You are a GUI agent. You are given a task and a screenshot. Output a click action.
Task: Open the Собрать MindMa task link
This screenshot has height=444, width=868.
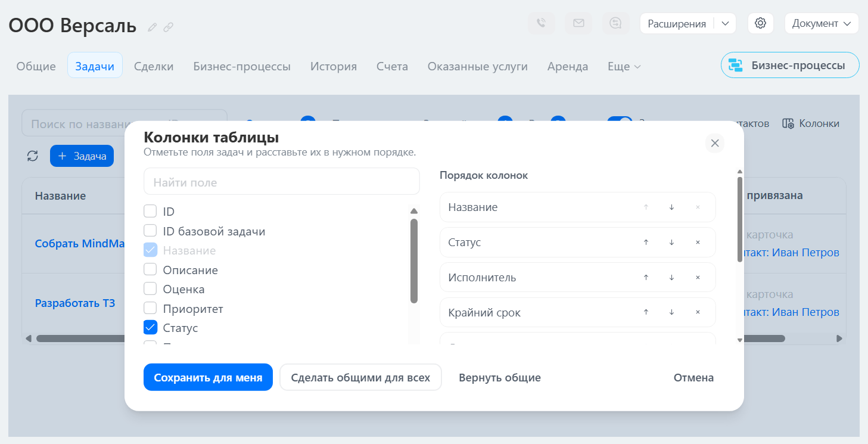click(x=79, y=243)
